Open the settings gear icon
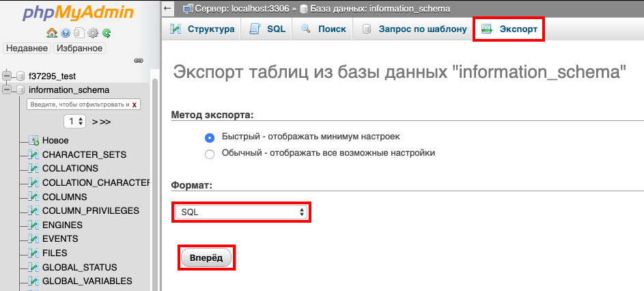This screenshot has height=291, width=644. tap(94, 33)
